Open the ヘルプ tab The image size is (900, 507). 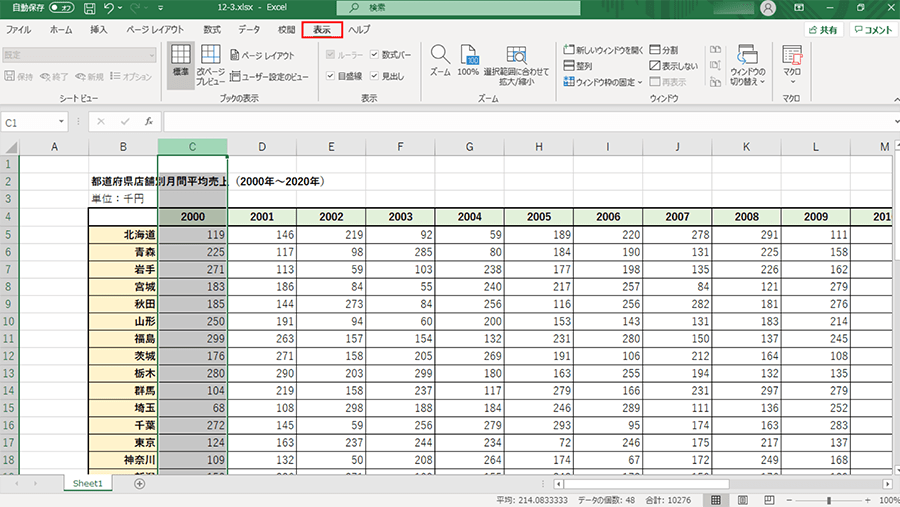[x=359, y=30]
